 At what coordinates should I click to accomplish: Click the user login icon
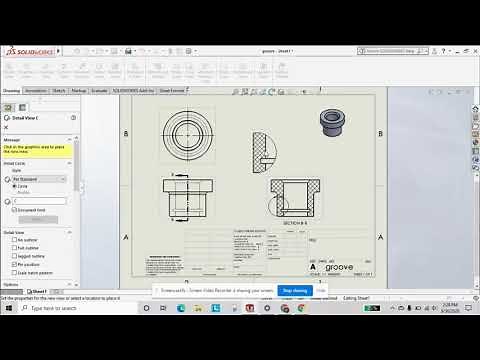(x=434, y=51)
